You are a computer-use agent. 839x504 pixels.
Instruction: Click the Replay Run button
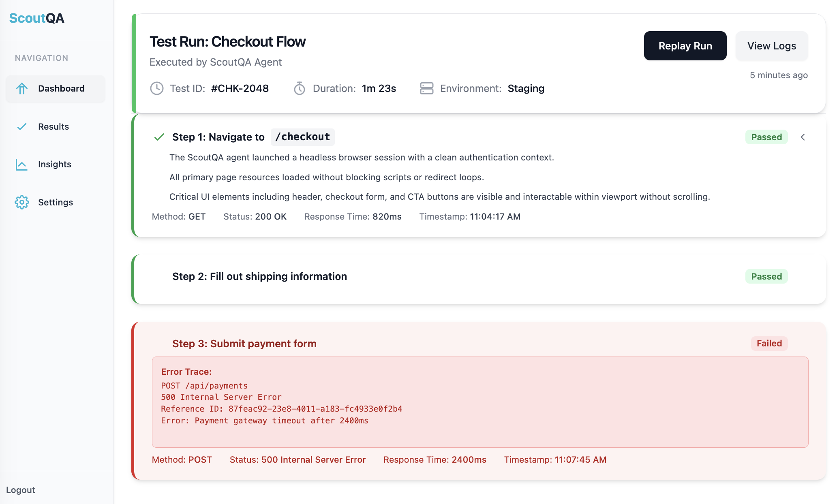[685, 46]
